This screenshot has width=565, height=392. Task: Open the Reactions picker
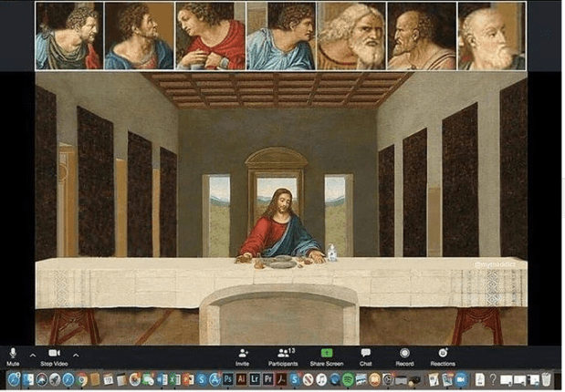click(443, 356)
